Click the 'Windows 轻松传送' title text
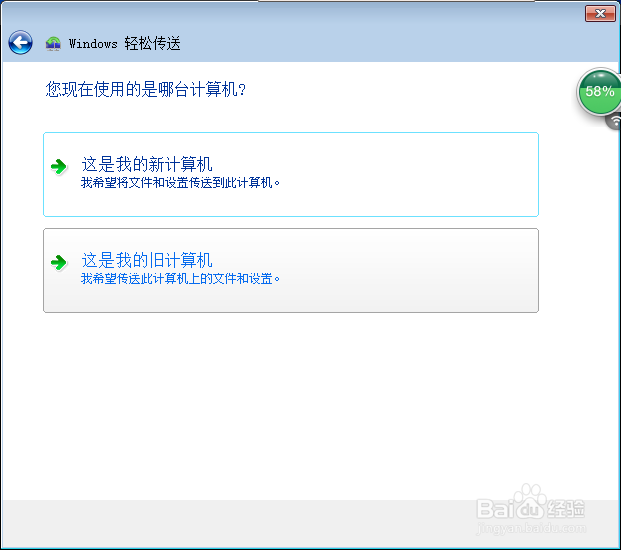621x550 pixels. click(124, 43)
